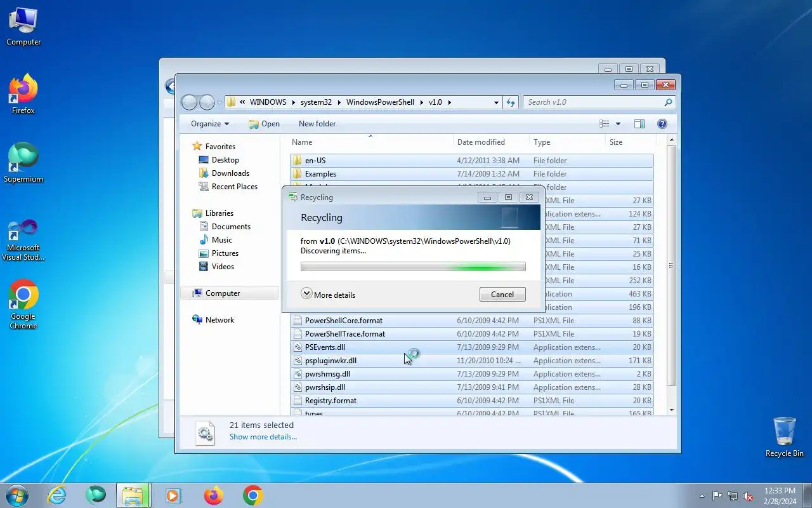The height and width of the screenshot is (508, 812).
Task: Select the Examples folder
Action: (472, 174)
